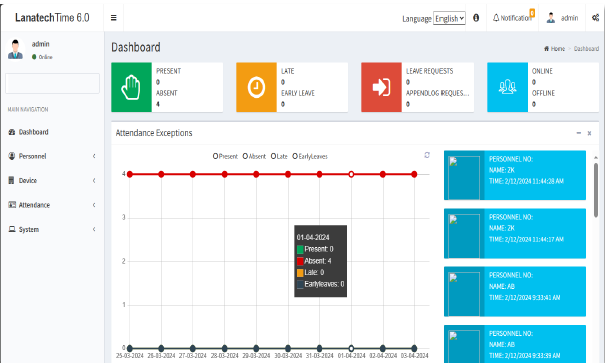
Task: Toggle the Present series in chart legend
Action: 225,156
